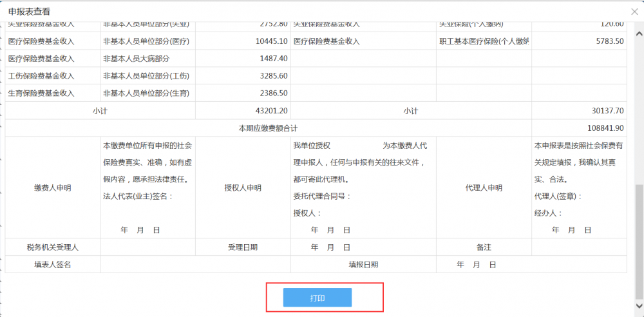Click the empty 备注 value cell
This screenshot has height=317, width=644.
[578, 247]
